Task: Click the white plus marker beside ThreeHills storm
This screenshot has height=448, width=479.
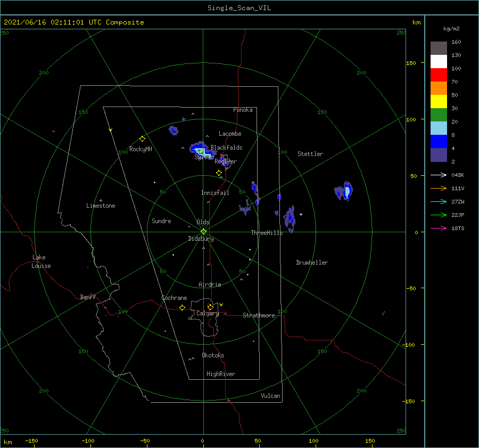Action: (x=301, y=214)
